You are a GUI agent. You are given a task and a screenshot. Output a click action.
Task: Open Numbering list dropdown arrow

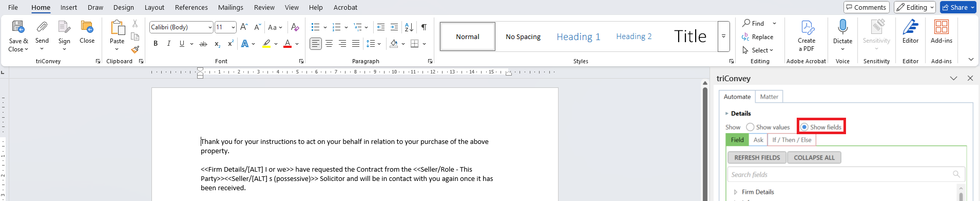(x=346, y=27)
